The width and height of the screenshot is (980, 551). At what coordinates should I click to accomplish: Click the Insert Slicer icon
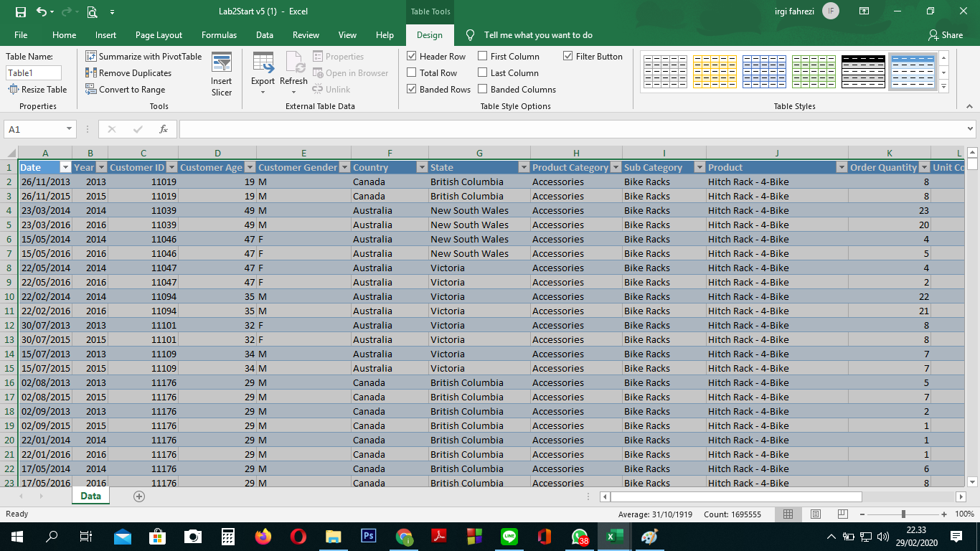click(221, 63)
